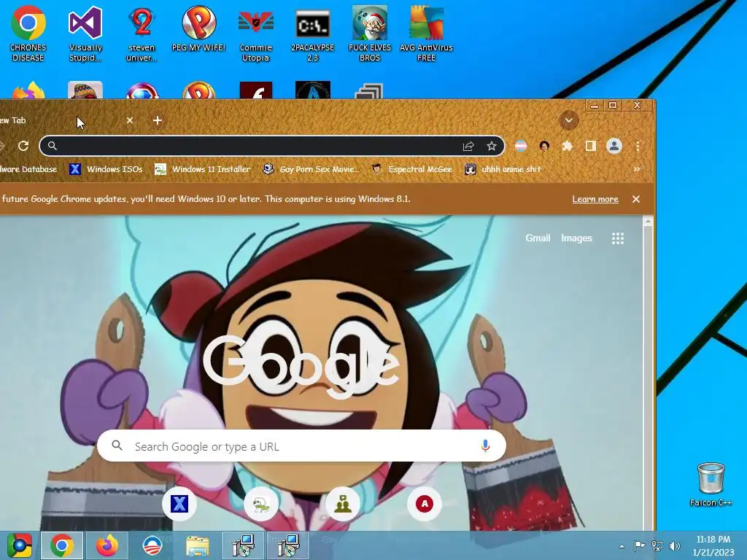Image resolution: width=747 pixels, height=560 pixels.
Task: Open the green people shortcut tile
Action: click(343, 504)
